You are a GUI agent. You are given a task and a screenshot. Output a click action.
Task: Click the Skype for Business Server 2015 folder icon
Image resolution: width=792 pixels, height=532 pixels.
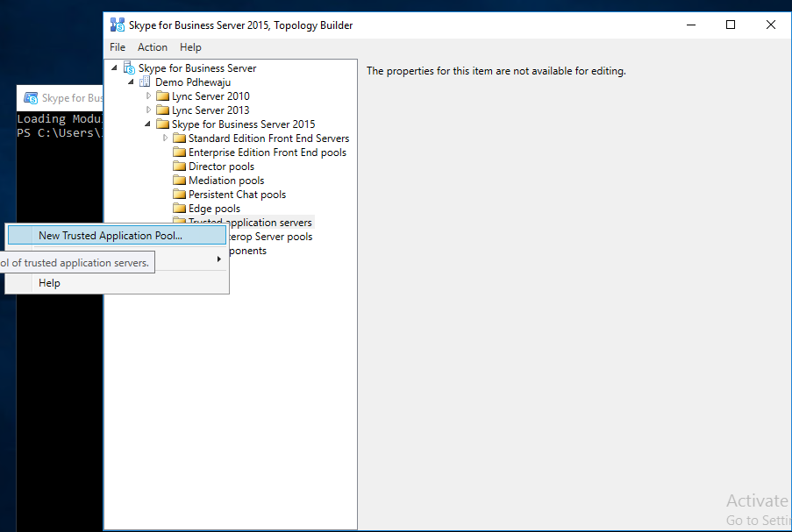click(162, 124)
